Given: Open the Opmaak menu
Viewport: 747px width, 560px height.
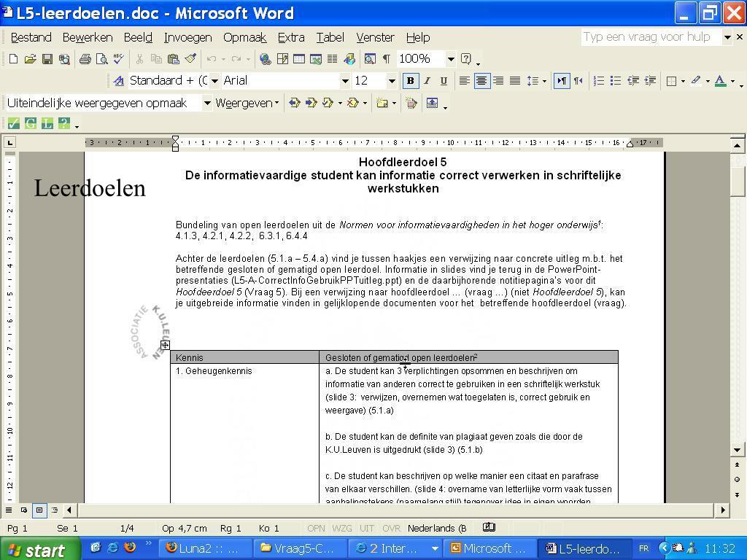Looking at the screenshot, I should tap(245, 37).
